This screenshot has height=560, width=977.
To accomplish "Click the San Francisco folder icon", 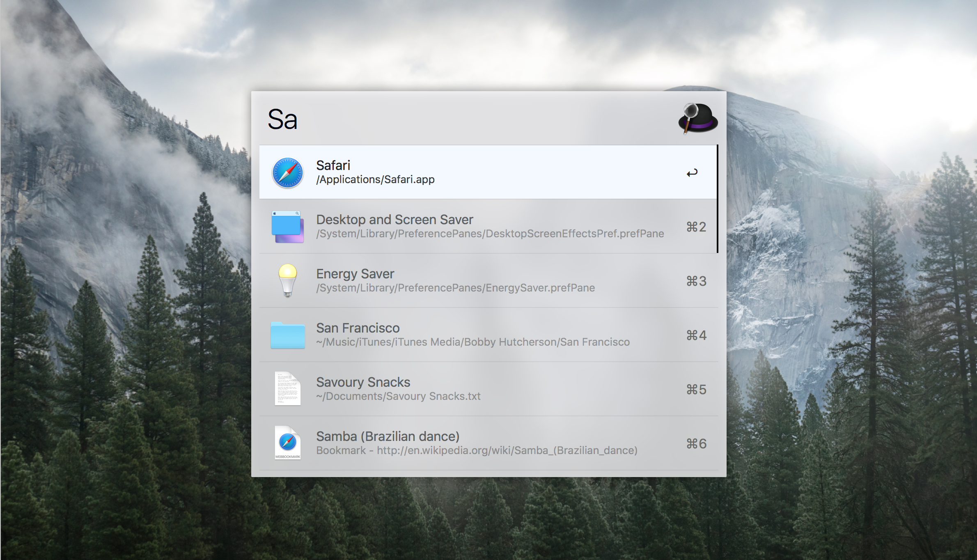I will click(288, 335).
